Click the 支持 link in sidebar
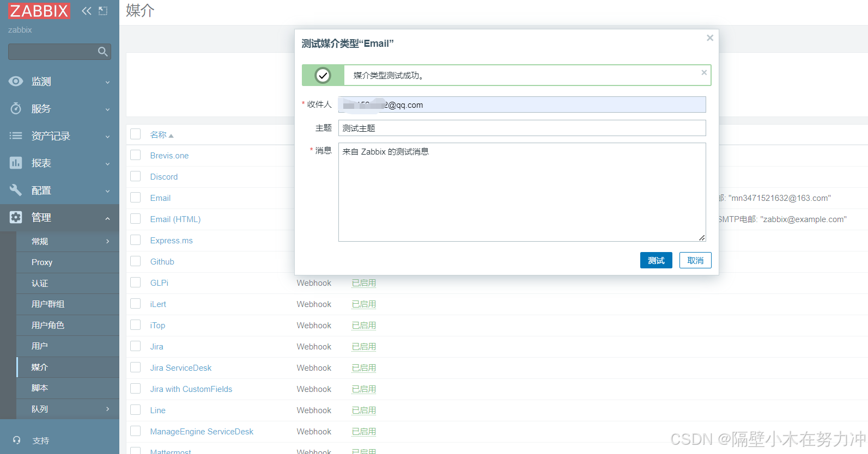 [x=41, y=440]
